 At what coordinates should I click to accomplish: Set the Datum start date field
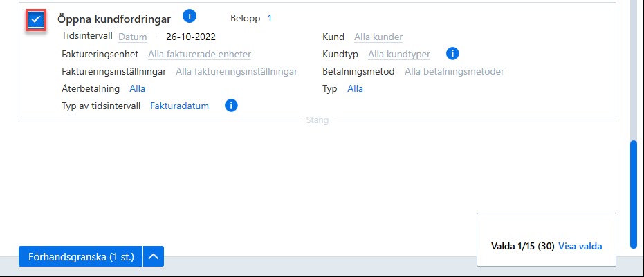pyautogui.click(x=133, y=37)
